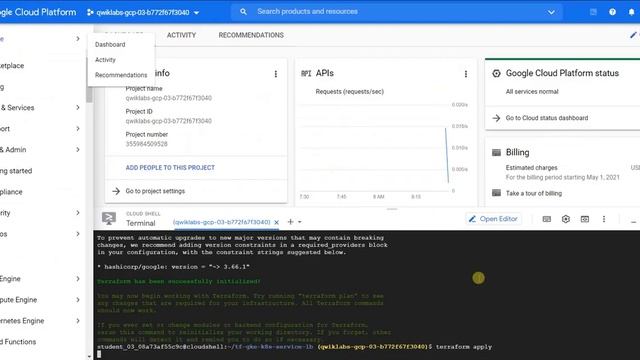Viewport: 640px width, 360px height.
Task: Click ADD PEOPLE TO THIS PROJECT
Action: coord(170,168)
